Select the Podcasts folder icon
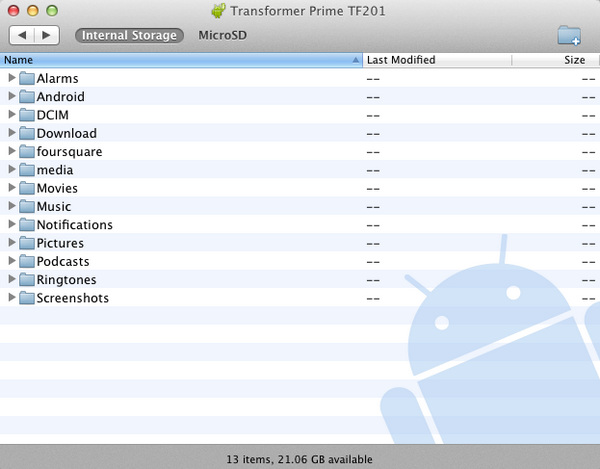Viewport: 600px width, 469px height. point(27,262)
